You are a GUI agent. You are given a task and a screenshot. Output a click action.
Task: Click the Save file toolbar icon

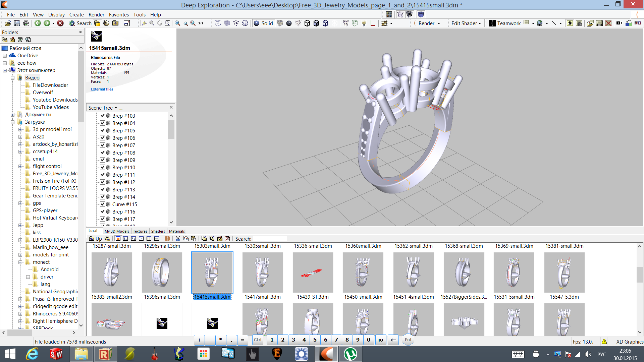point(17,23)
